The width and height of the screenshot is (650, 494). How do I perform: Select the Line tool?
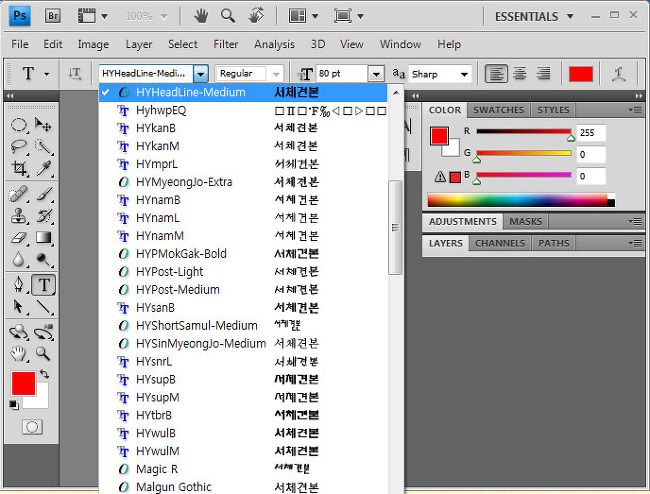click(43, 307)
